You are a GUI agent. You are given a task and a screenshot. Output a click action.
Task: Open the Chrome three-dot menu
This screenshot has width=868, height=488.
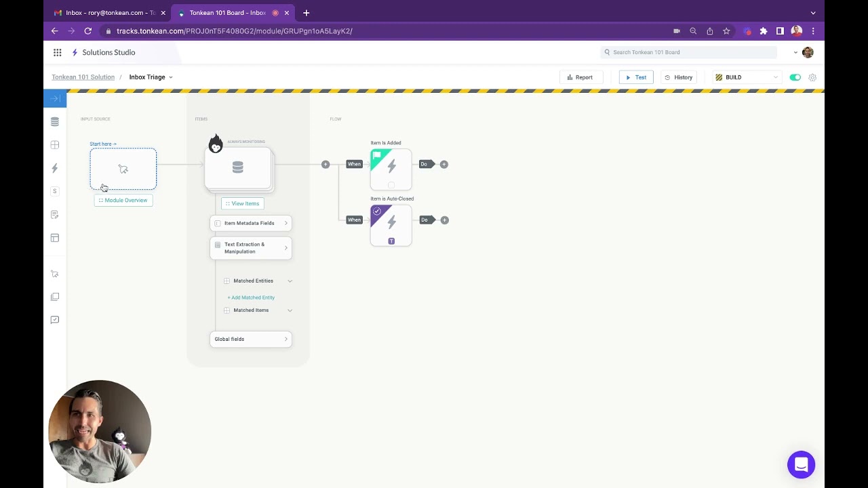tap(813, 30)
